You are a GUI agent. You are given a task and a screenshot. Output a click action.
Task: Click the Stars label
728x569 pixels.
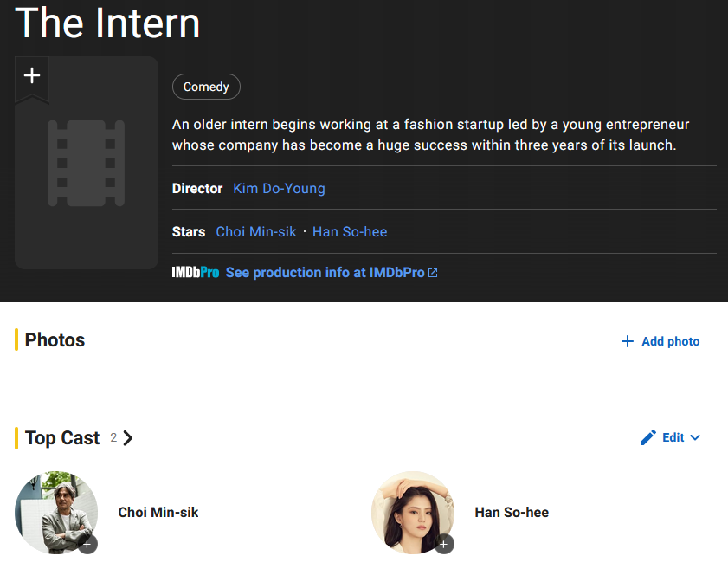pos(189,231)
